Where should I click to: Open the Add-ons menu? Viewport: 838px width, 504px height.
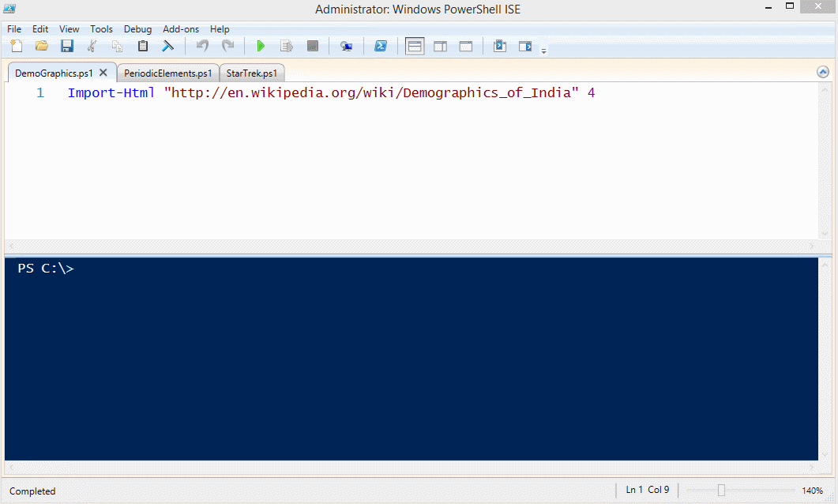[x=181, y=29]
